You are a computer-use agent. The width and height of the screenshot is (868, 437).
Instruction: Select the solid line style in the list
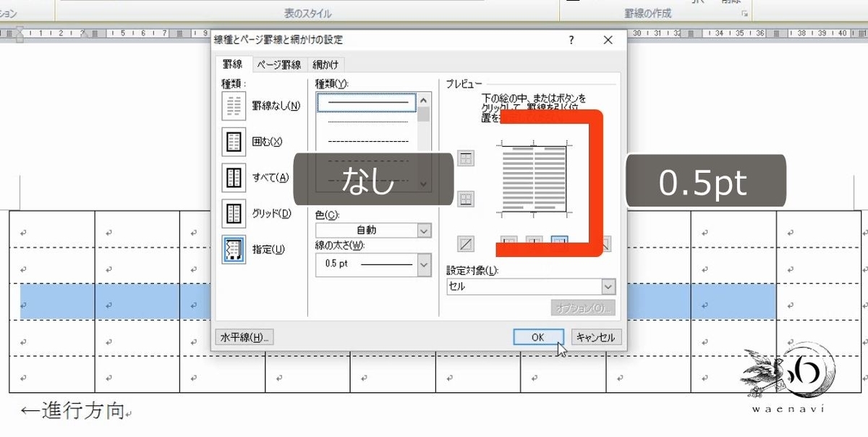click(x=365, y=103)
